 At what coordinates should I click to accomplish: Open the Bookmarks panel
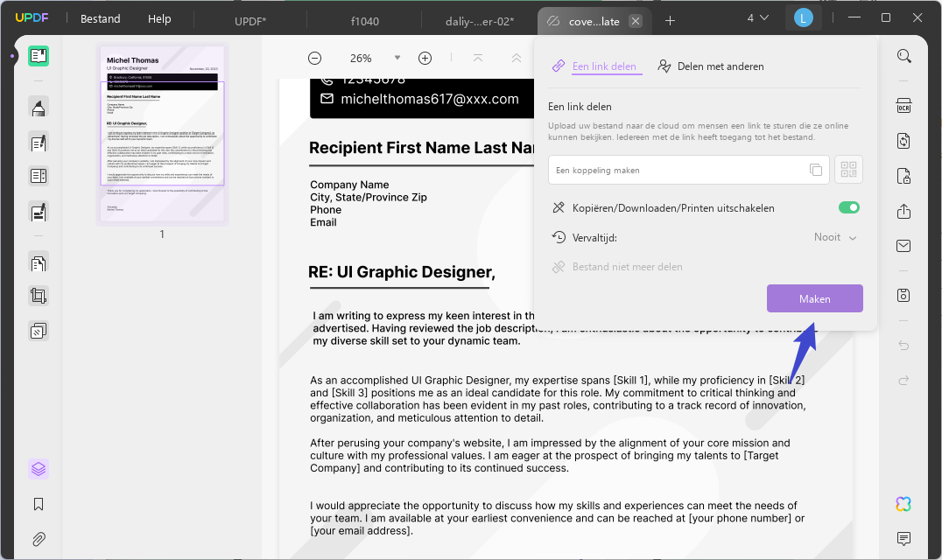39,504
